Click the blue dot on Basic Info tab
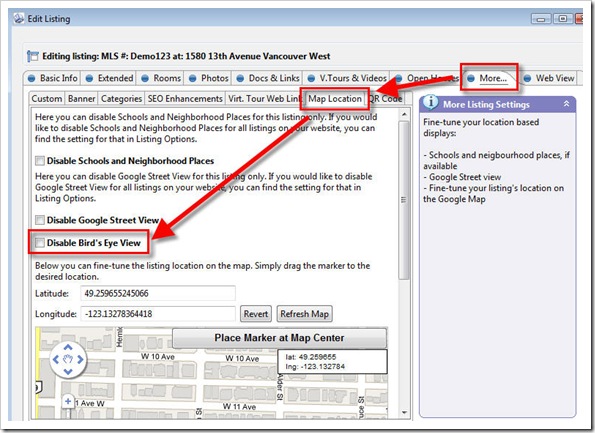Image resolution: width=595 pixels, height=433 pixels. tap(31, 78)
